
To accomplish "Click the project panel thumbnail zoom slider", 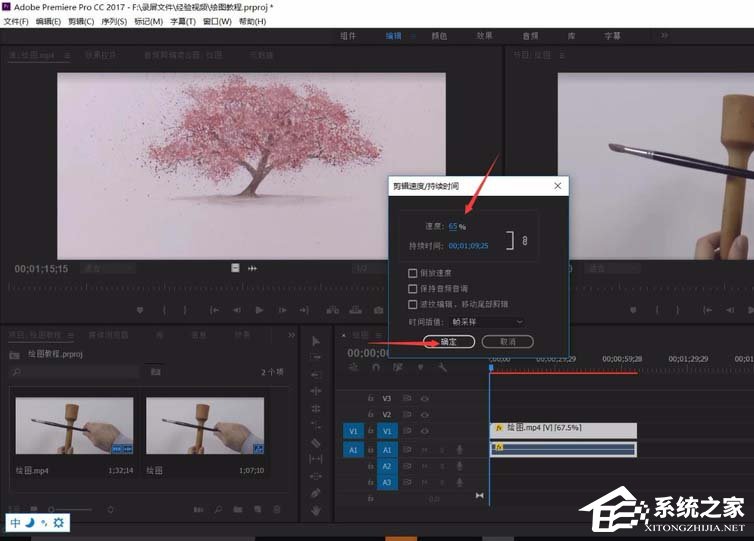I will click(70, 509).
